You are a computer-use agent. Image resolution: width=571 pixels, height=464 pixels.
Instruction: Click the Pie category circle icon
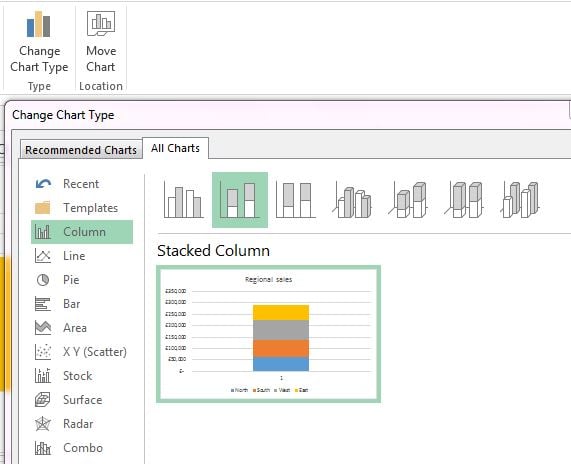(43, 280)
